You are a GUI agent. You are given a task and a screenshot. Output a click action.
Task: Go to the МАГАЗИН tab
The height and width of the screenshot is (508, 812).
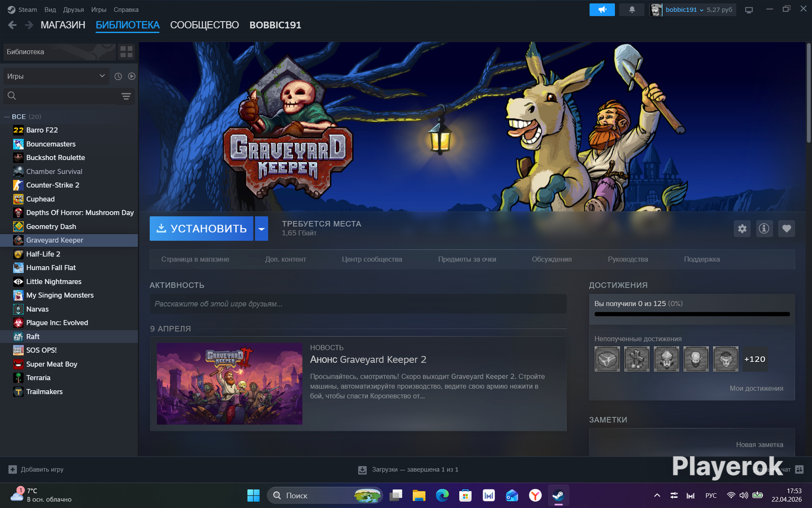pos(63,25)
